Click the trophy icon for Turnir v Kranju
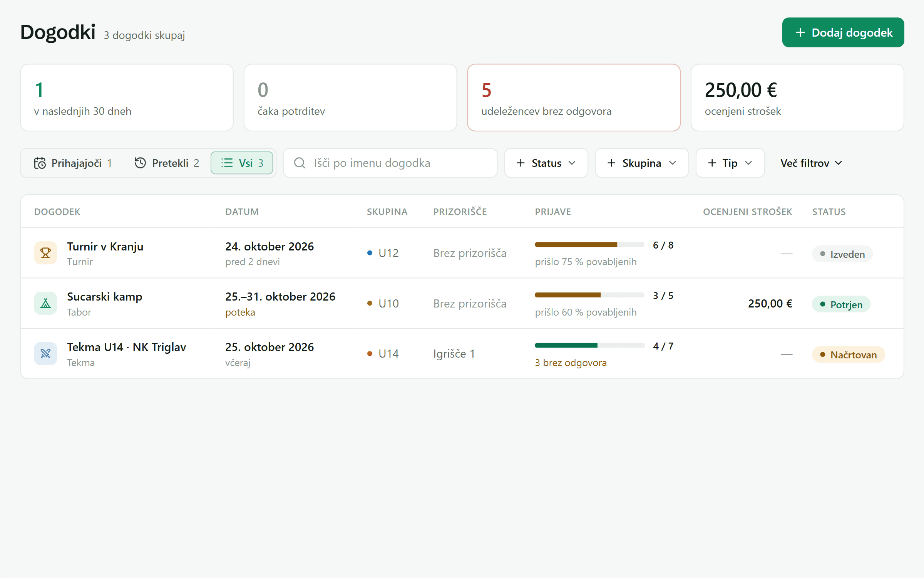The height and width of the screenshot is (578, 924). (45, 253)
